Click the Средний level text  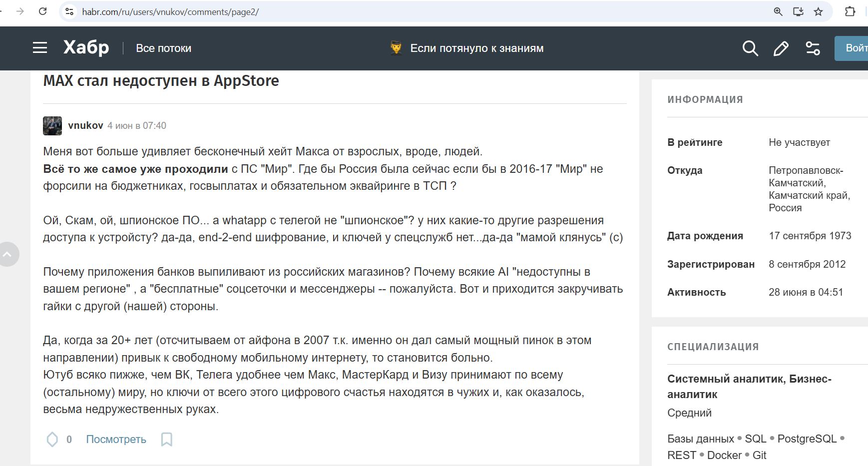pyautogui.click(x=689, y=413)
